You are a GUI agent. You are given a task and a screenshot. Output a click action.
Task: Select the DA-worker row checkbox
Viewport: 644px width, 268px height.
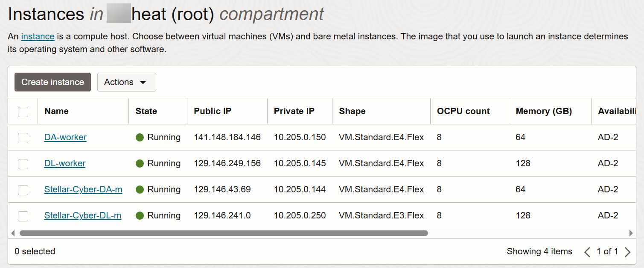point(23,138)
